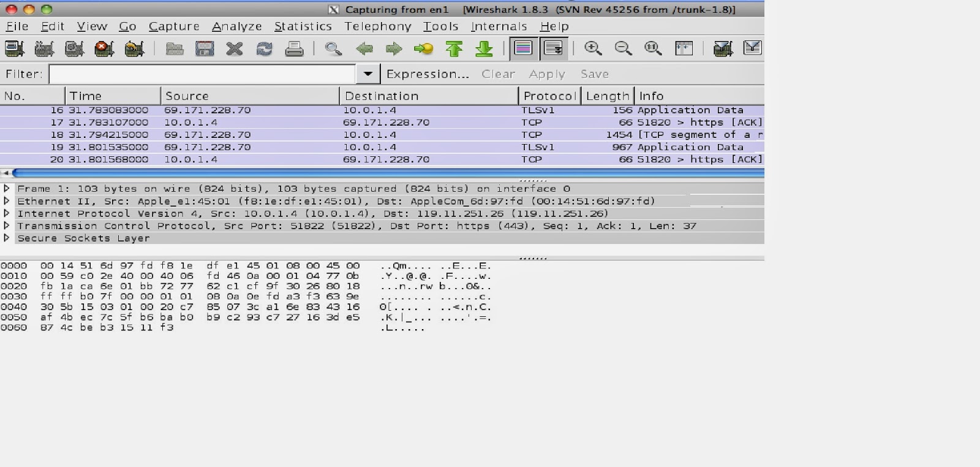Open the Edit menu
Viewport: 980px width, 467px height.
coord(53,26)
